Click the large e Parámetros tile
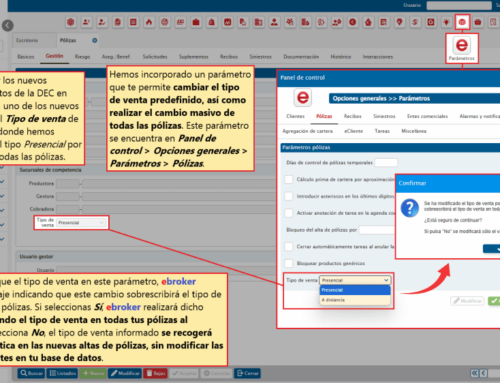Screen dimensions: 500x383 coord(462,45)
